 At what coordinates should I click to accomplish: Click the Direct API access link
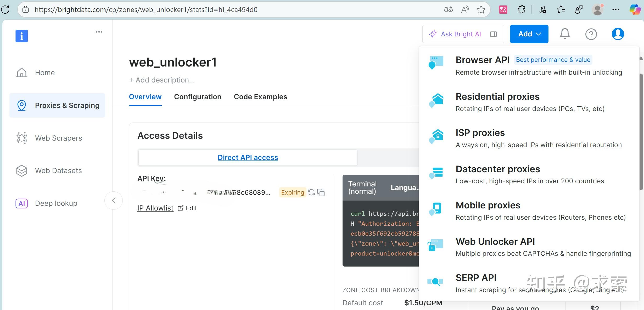pyautogui.click(x=248, y=157)
